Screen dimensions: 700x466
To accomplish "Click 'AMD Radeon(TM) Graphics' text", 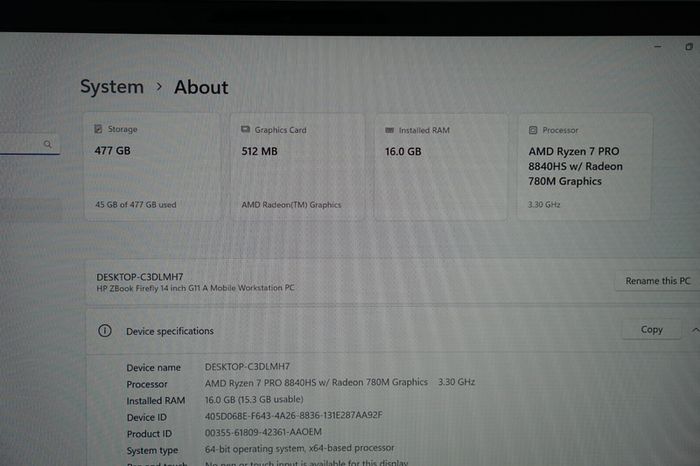I will 291,204.
